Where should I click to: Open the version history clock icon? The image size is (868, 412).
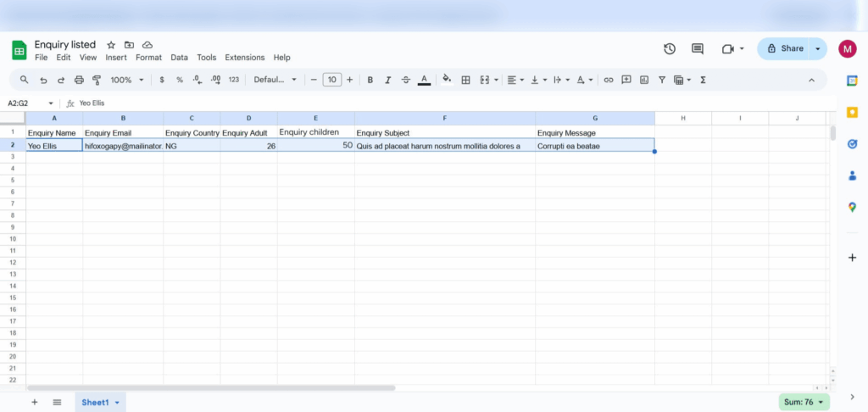[670, 48]
